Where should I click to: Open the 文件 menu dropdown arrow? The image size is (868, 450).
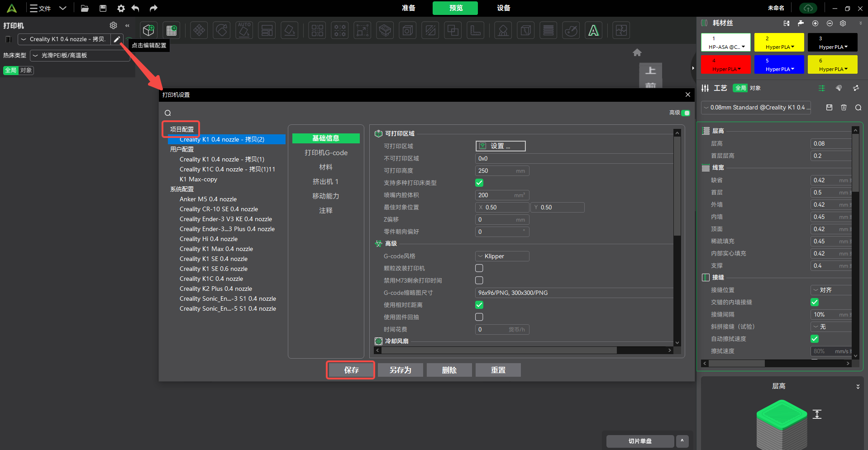tap(63, 8)
